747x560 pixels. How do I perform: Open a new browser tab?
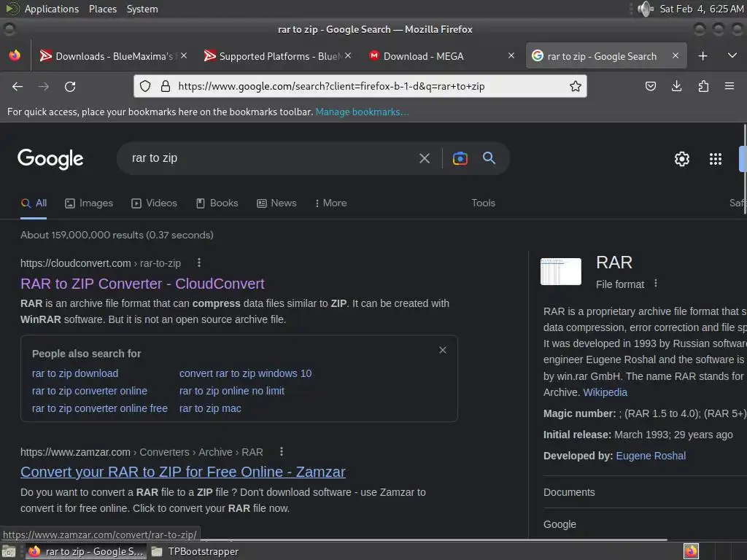tap(703, 56)
